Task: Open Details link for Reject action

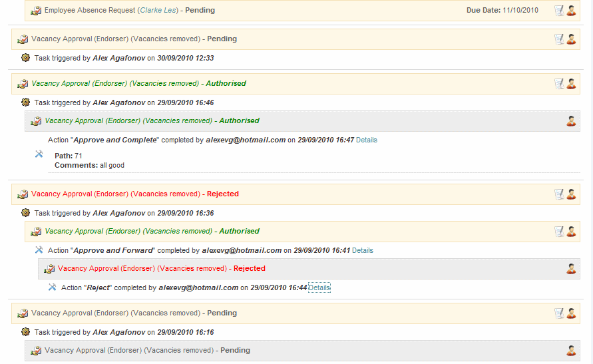Action: point(319,287)
